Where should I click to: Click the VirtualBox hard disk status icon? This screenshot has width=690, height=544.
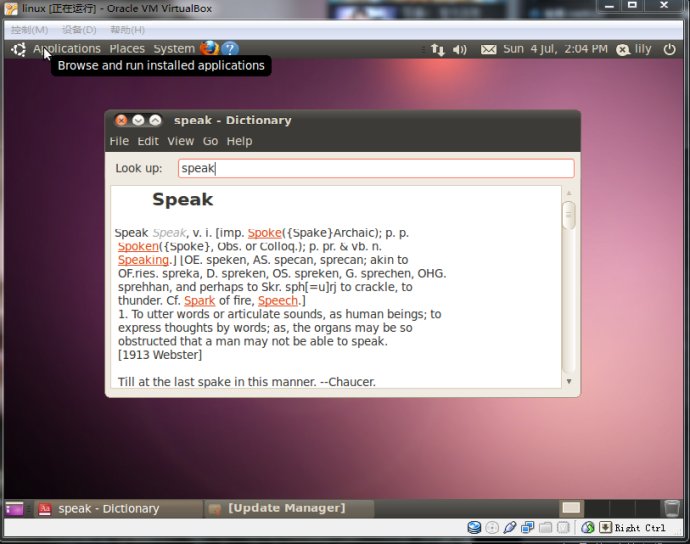(474, 527)
